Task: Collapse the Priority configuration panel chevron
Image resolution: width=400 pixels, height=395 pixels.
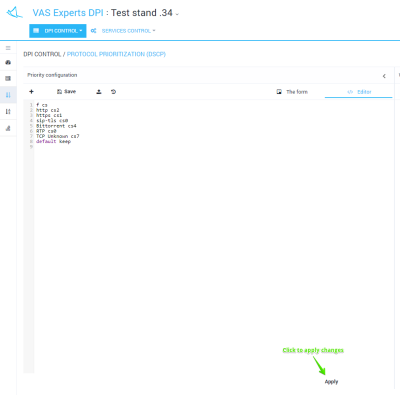Action: tap(384, 76)
